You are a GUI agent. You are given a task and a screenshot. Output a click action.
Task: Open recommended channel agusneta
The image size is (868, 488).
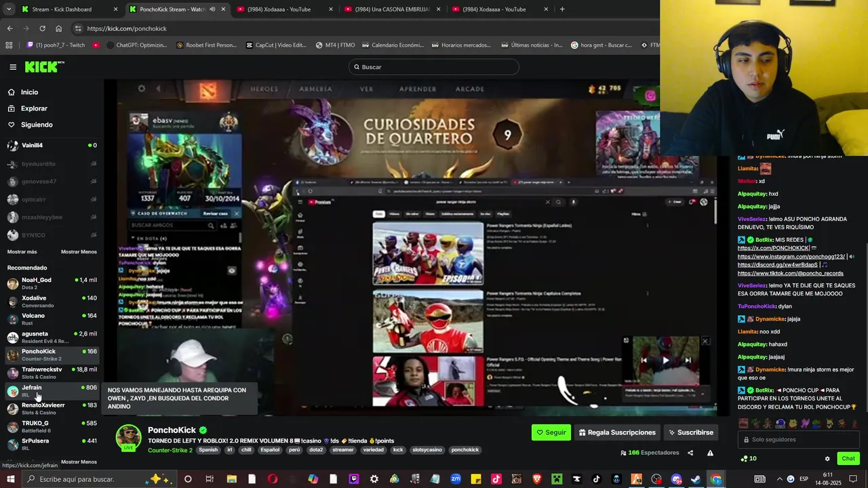[x=52, y=337]
